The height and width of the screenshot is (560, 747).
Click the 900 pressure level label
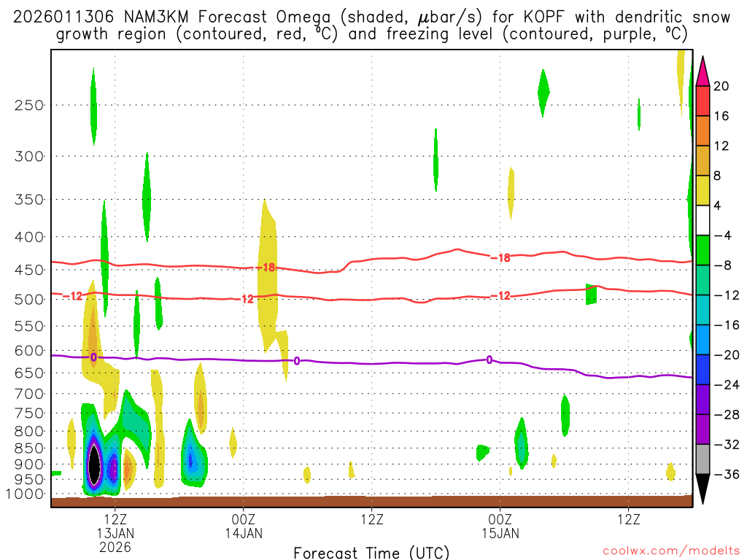tap(29, 464)
